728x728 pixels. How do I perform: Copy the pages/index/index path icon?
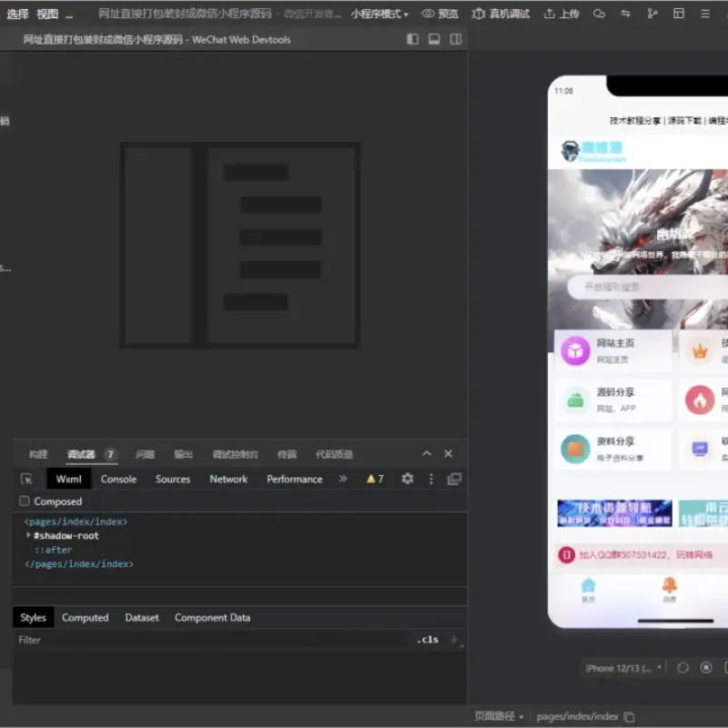tap(629, 717)
